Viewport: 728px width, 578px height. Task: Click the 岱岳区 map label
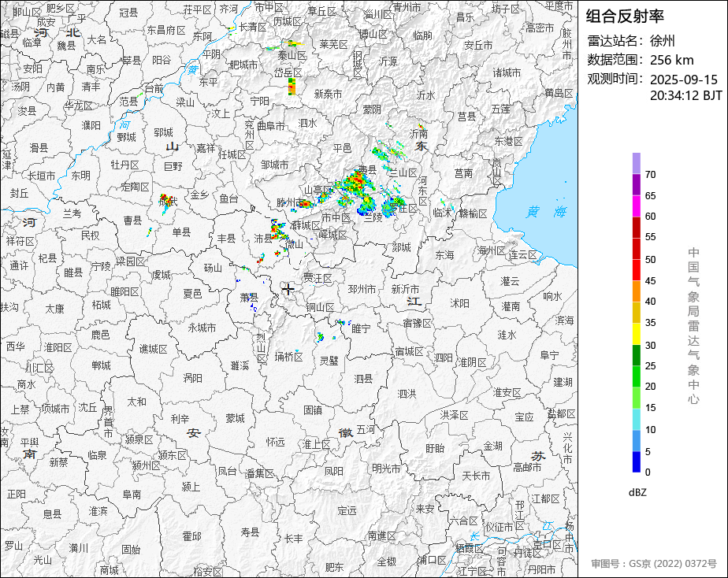[x=288, y=72]
